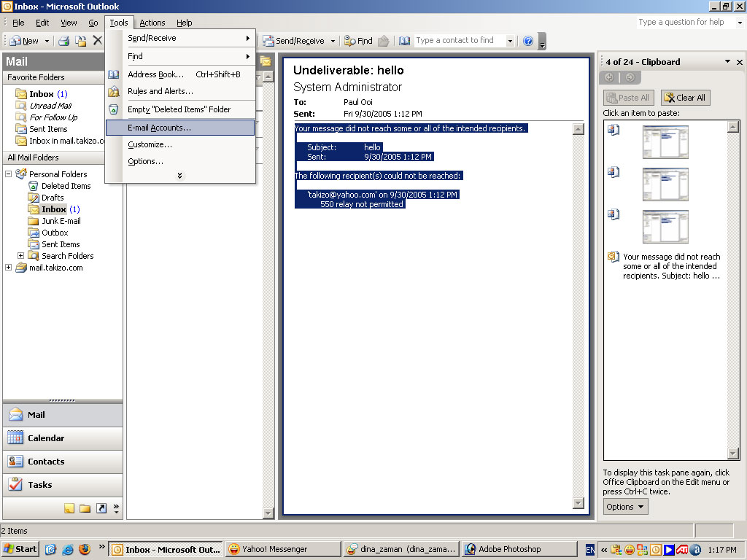Click the Find toolbar button

(x=358, y=41)
